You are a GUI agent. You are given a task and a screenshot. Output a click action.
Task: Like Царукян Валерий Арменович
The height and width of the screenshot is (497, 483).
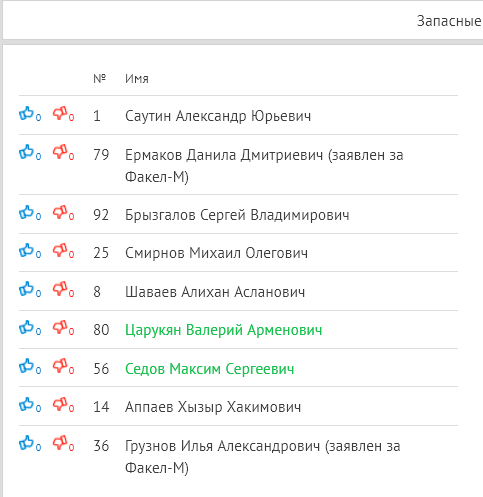pos(26,327)
